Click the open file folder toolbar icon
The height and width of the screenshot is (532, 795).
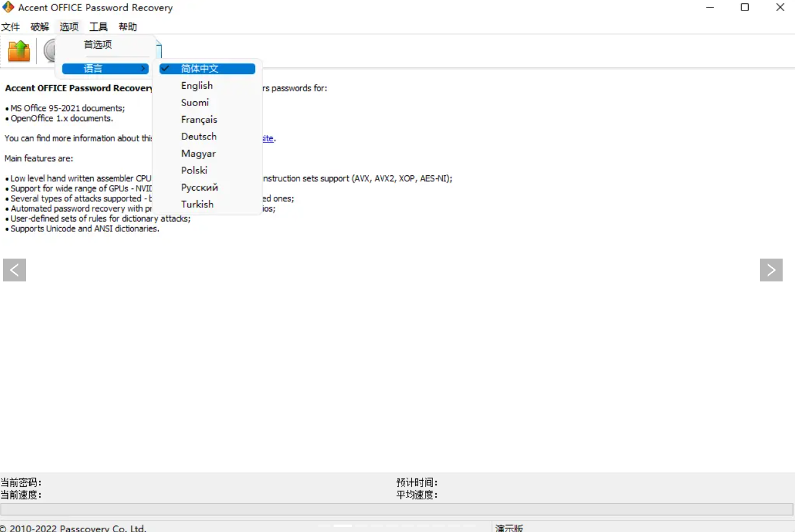click(x=19, y=51)
